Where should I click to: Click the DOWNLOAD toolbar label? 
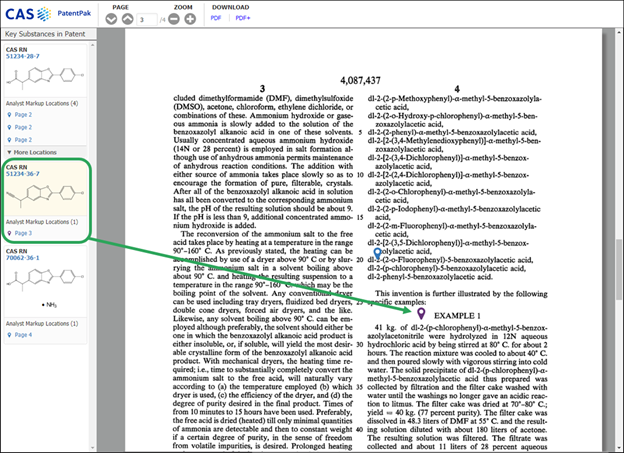coord(230,7)
